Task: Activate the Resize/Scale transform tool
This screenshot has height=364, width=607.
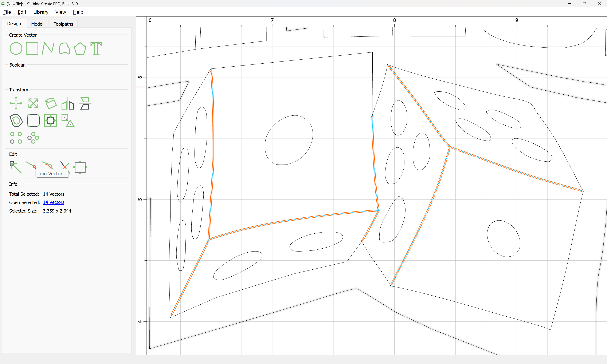Action: click(33, 103)
